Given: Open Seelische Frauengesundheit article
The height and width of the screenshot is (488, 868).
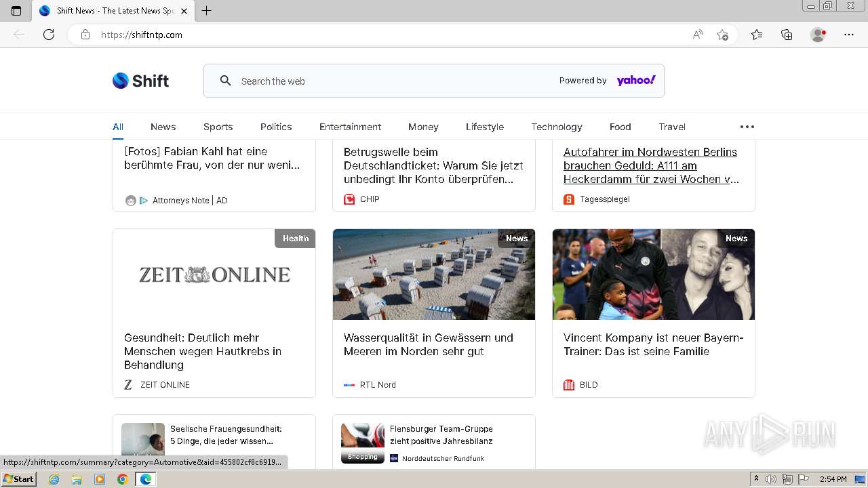Looking at the screenshot, I should (x=226, y=435).
